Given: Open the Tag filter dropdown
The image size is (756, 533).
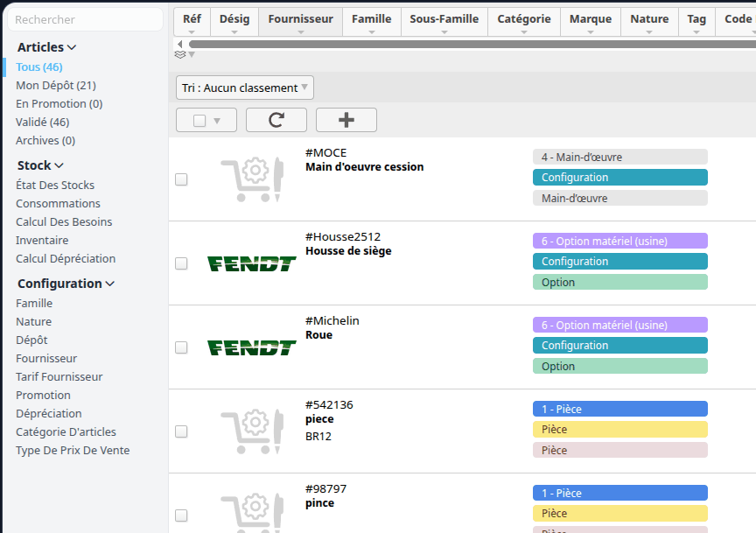Looking at the screenshot, I should (x=696, y=22).
